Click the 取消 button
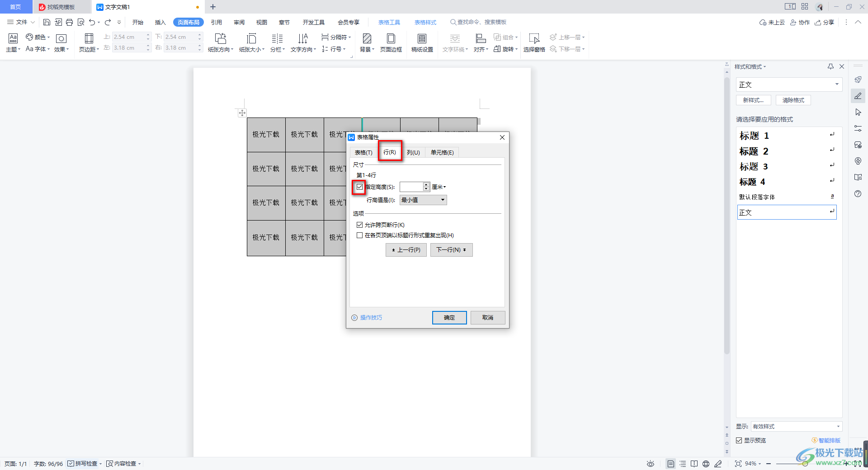The height and width of the screenshot is (470, 868). tap(488, 318)
